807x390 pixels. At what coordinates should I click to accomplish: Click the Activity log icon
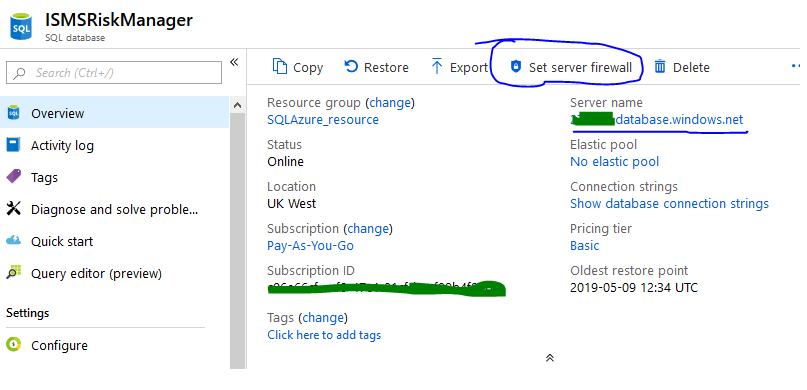[x=13, y=145]
